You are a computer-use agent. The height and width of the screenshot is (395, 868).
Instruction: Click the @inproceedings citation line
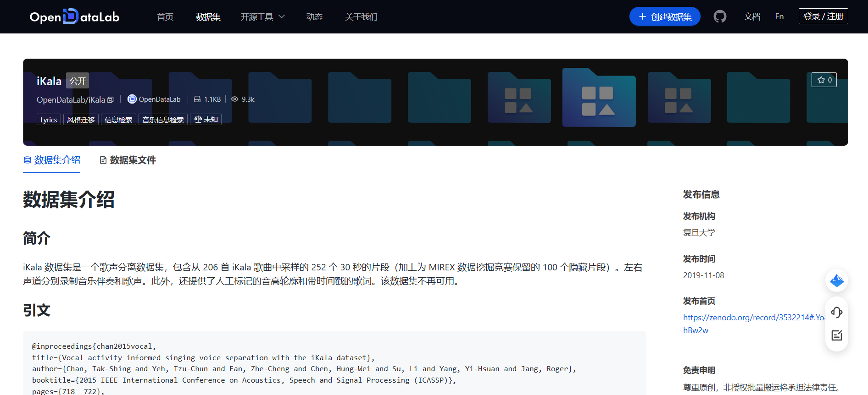tap(94, 346)
